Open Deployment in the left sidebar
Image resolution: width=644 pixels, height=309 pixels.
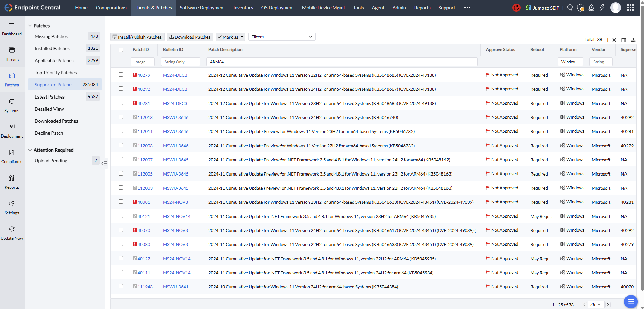tap(12, 131)
